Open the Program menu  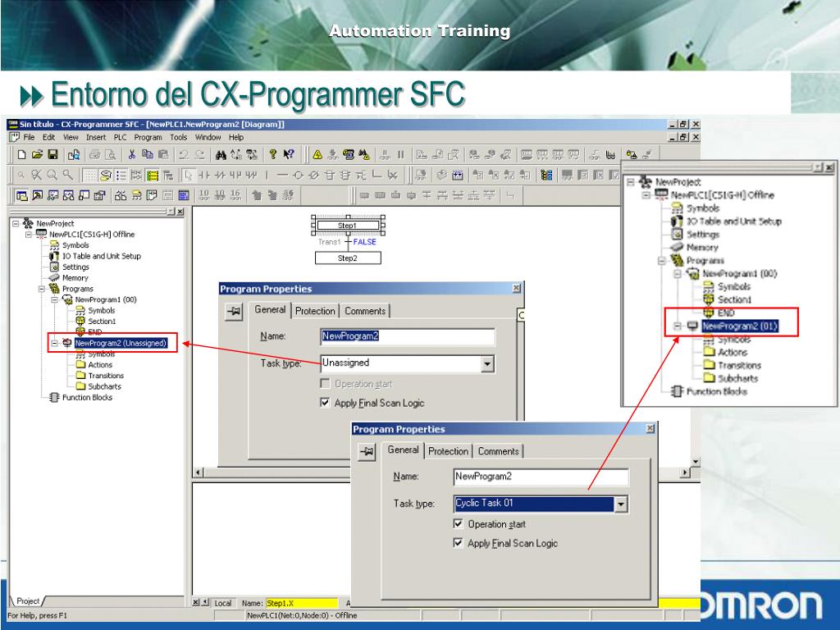[148, 137]
